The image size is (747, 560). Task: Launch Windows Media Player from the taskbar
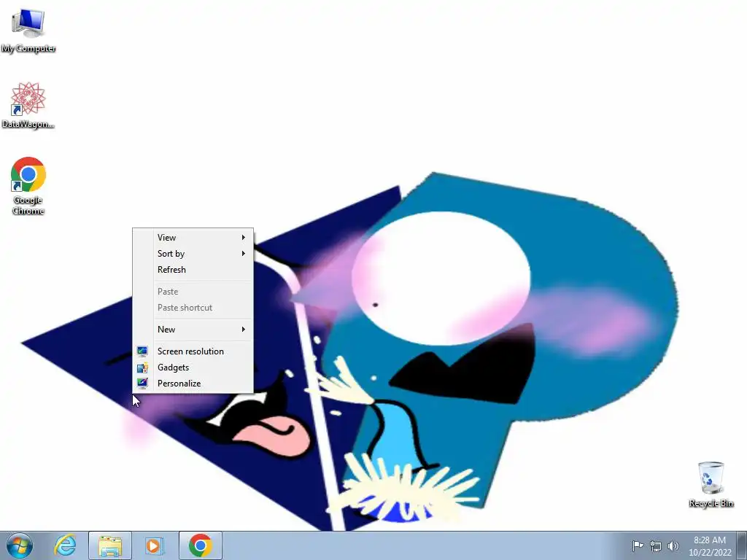tap(153, 545)
